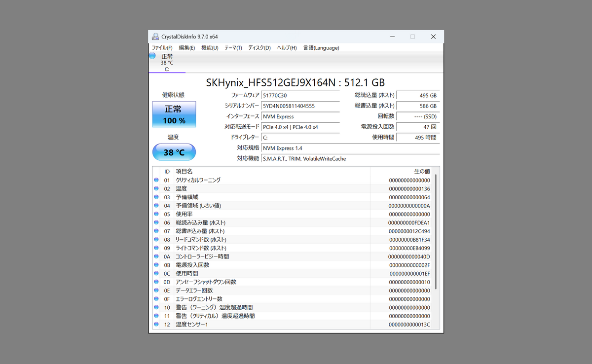The image size is (592, 364).
Task: Click the drive letter field C:
Action: pos(300,138)
